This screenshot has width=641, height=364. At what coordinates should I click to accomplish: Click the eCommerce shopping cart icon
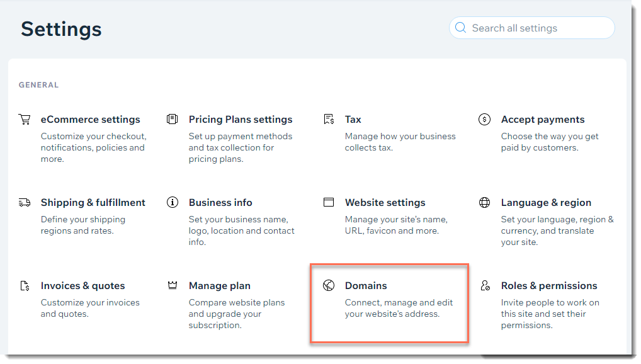point(25,120)
